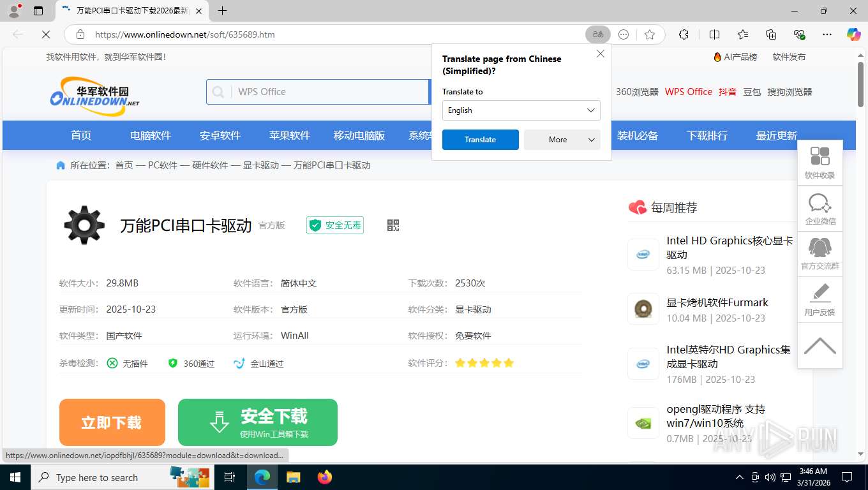This screenshot has height=490, width=868.
Task: Click the 显卡驱动 breadcrumb link
Action: click(x=261, y=165)
